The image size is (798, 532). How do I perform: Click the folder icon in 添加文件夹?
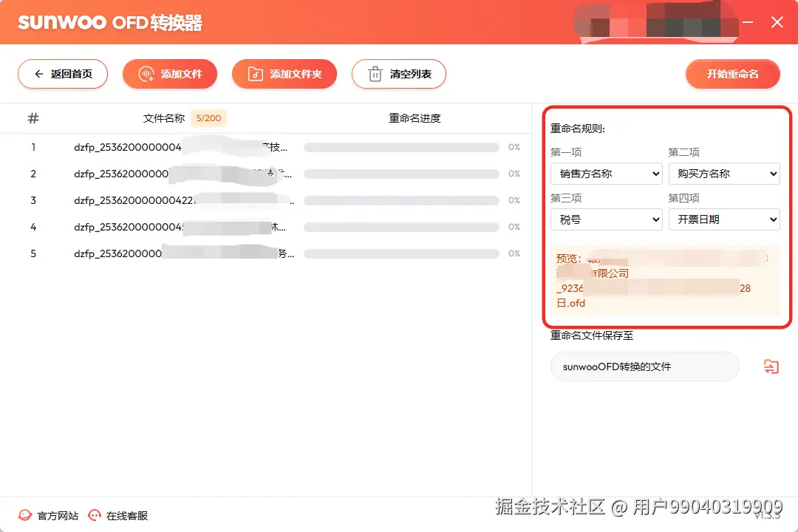tap(256, 75)
